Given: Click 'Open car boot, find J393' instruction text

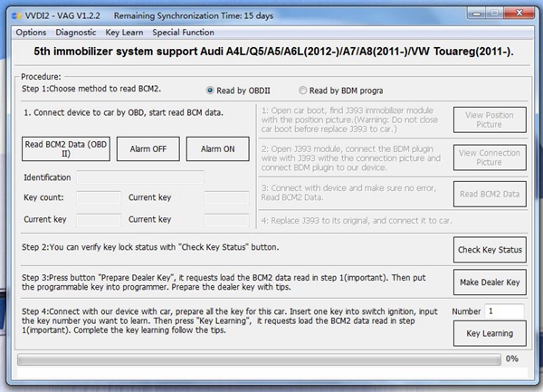Looking at the screenshot, I should 349,120.
